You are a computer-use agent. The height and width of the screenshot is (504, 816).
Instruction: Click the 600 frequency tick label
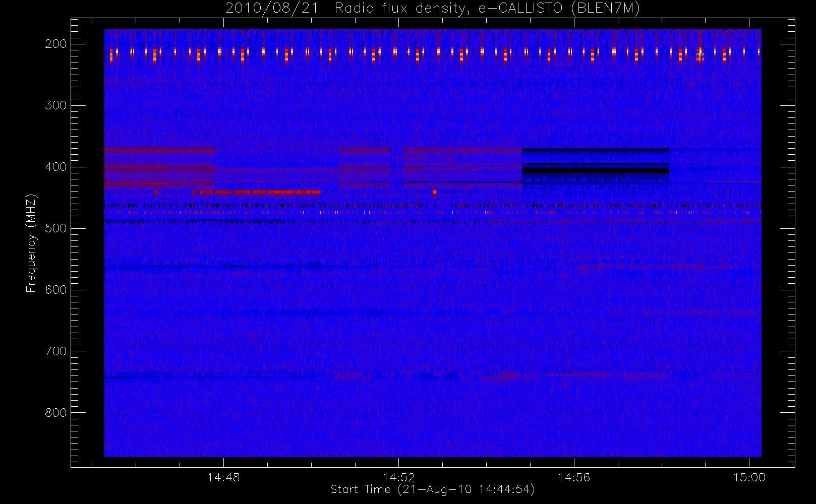click(56, 290)
